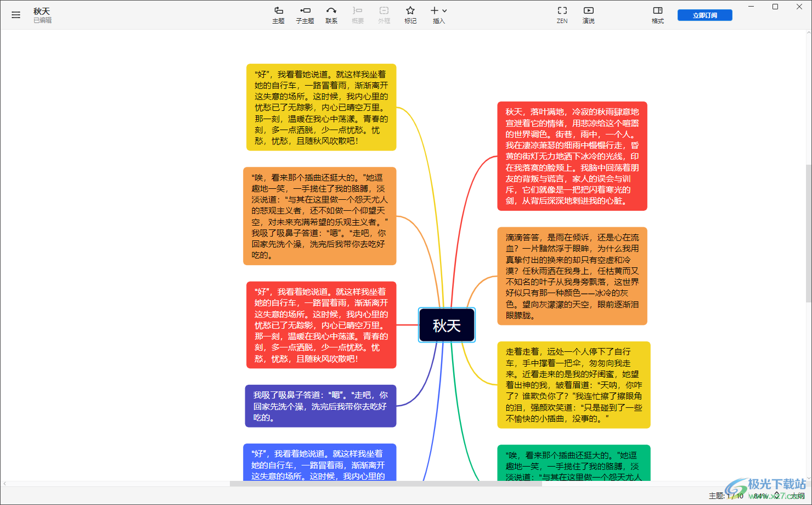
Task: Select the 联系 relationship tool
Action: tap(331, 15)
